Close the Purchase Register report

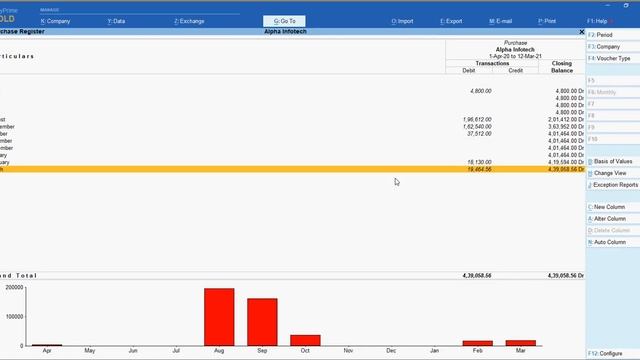(582, 32)
